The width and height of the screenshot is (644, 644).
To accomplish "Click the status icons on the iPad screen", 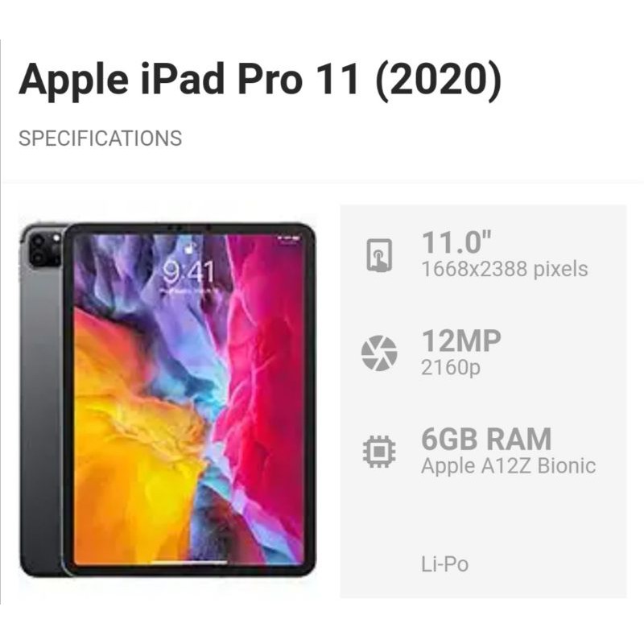I will tap(288, 238).
